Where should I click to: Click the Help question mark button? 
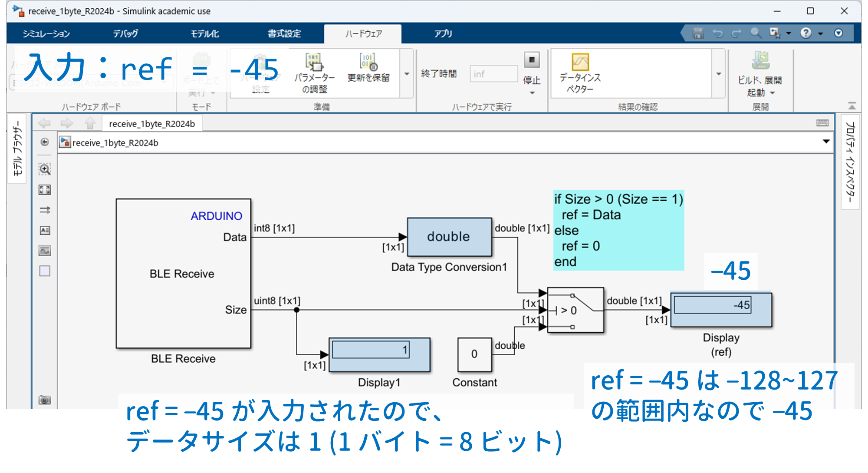point(806,33)
